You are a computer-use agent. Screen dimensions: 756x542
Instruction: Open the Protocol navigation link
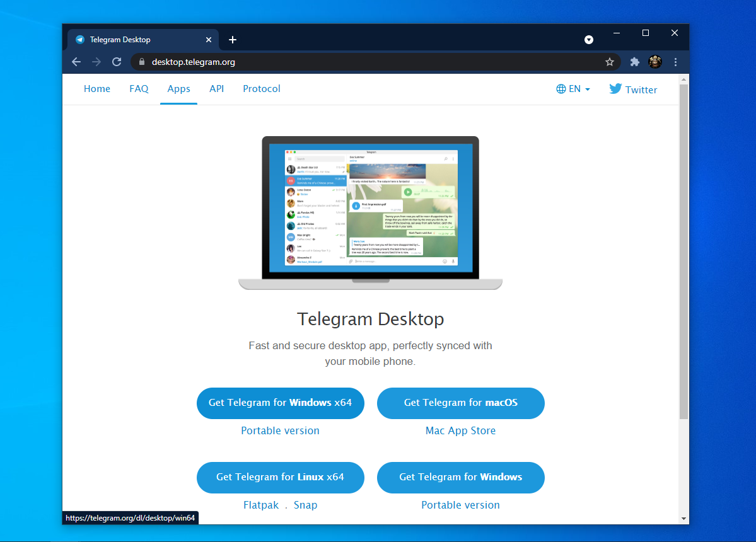pos(261,89)
